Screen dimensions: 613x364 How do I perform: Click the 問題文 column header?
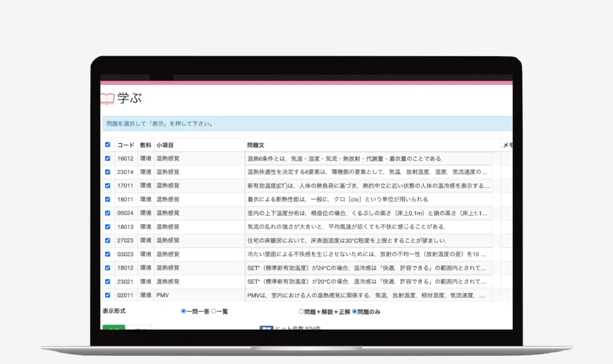point(256,145)
